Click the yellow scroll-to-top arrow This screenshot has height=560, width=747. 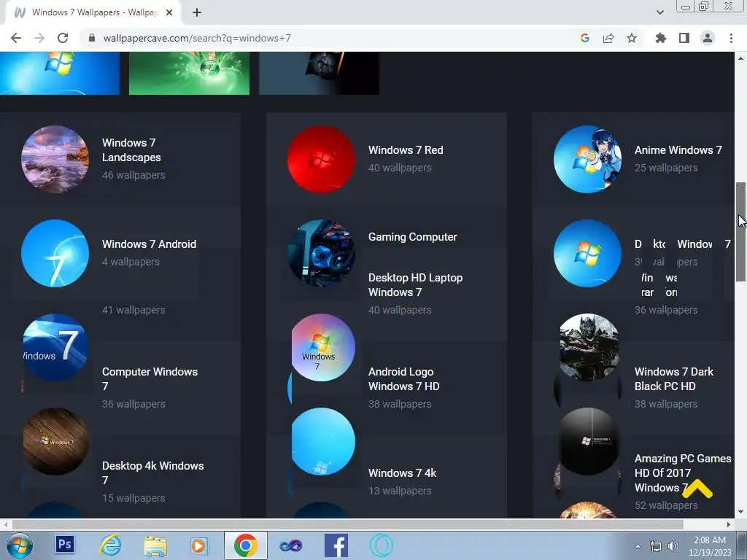(x=697, y=489)
